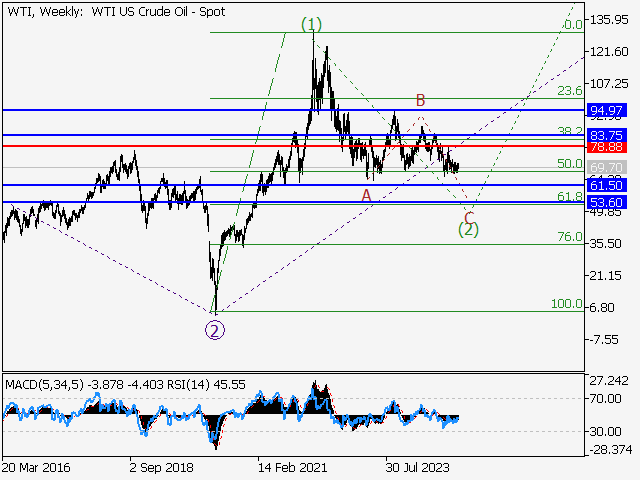
Task: Click the 14 Feb 2021 date label
Action: point(291,466)
